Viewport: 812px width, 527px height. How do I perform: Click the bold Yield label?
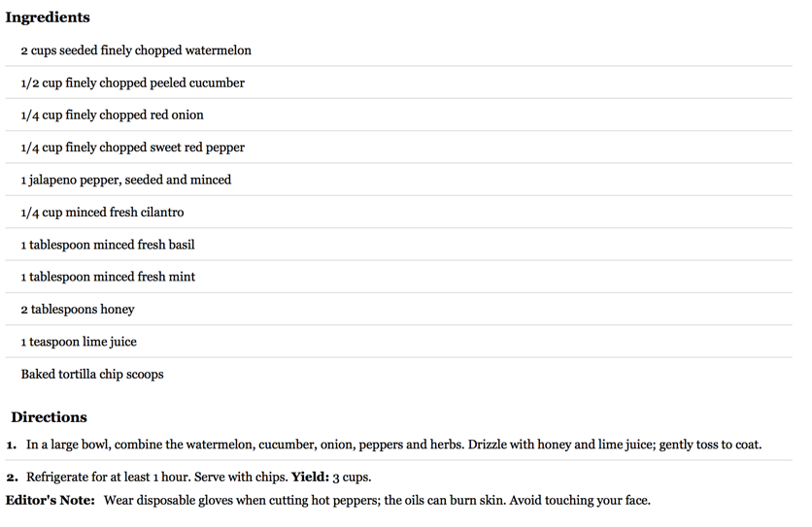[309, 478]
